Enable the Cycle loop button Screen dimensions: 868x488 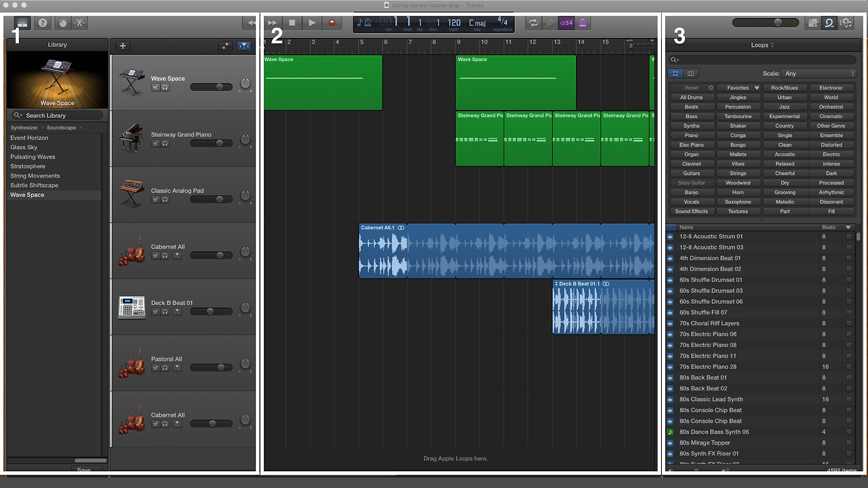[534, 23]
